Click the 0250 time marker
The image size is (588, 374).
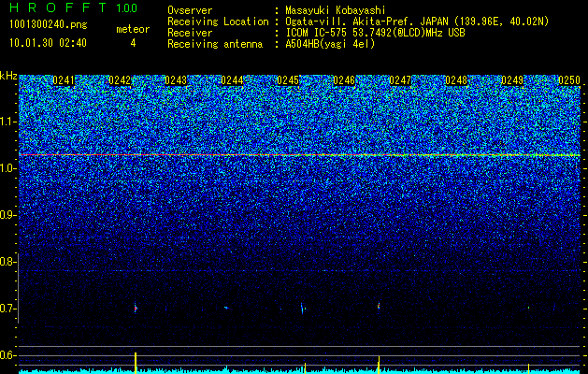tap(569, 80)
